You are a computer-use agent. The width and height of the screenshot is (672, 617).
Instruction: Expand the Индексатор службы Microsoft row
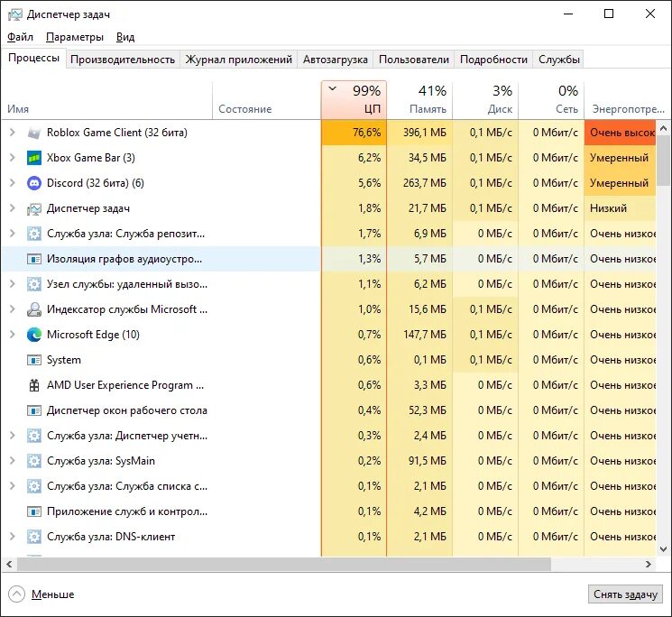13,309
